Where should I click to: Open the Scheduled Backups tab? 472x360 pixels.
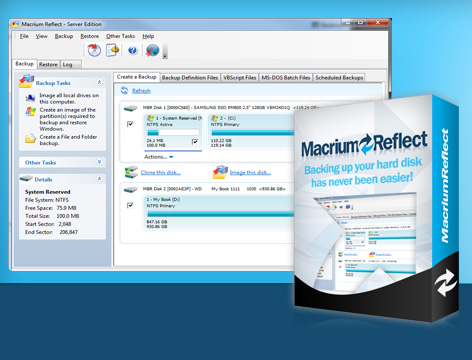(339, 78)
